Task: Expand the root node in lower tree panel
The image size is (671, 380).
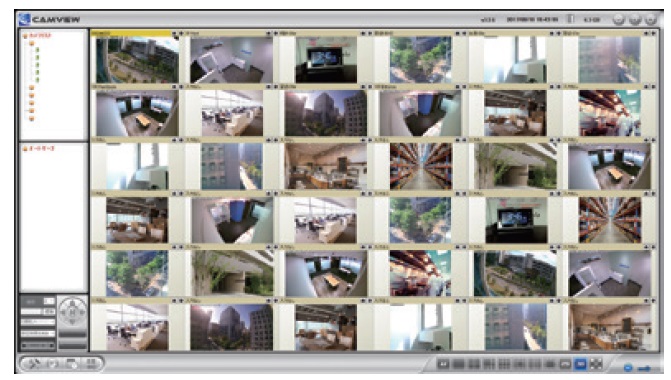Action: pyautogui.click(x=25, y=148)
